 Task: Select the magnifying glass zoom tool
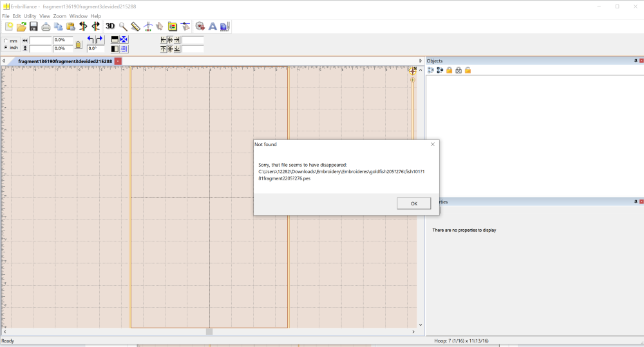pyautogui.click(x=122, y=26)
